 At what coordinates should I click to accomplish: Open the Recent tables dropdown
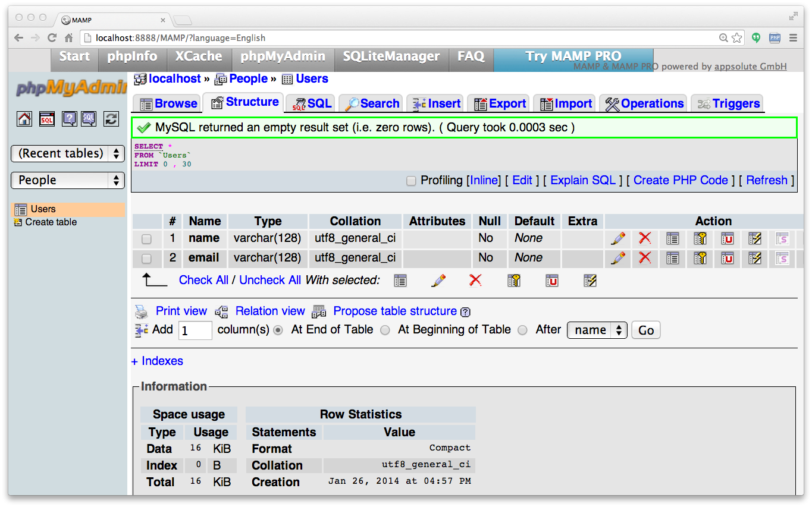[68, 153]
